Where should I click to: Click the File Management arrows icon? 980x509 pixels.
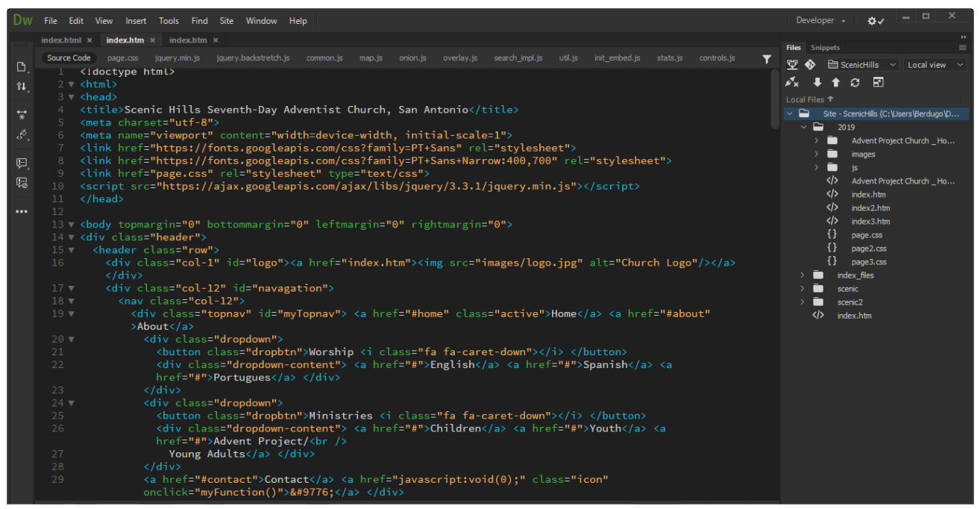click(x=21, y=87)
